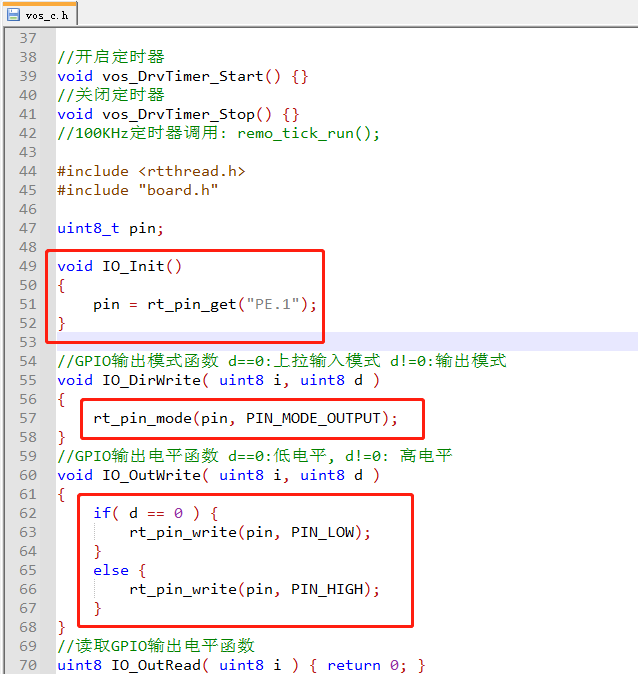Screen dimensions: 638x674
Task: Click the highlighted empty line 53
Action: click(x=347, y=342)
